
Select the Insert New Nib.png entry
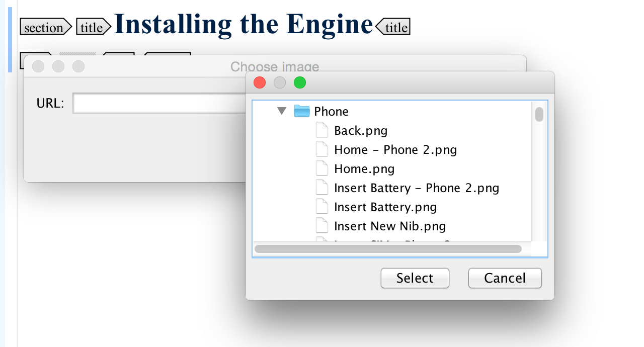point(390,226)
